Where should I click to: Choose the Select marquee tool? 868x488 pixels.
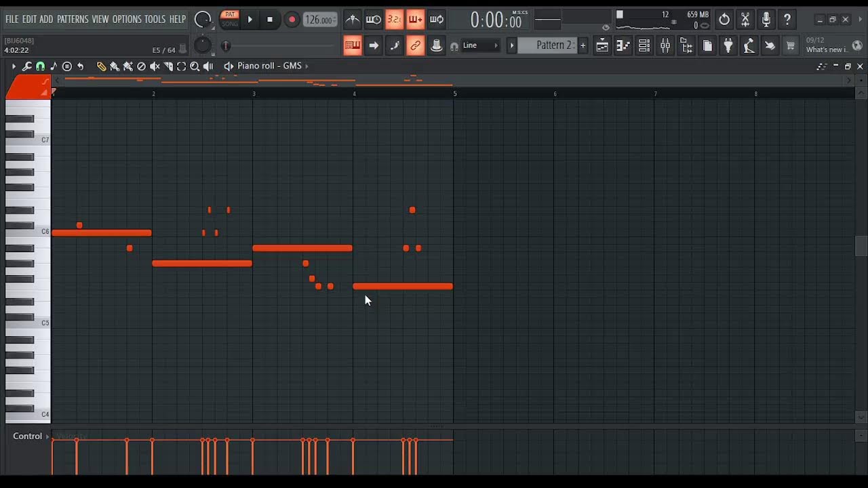coord(181,66)
